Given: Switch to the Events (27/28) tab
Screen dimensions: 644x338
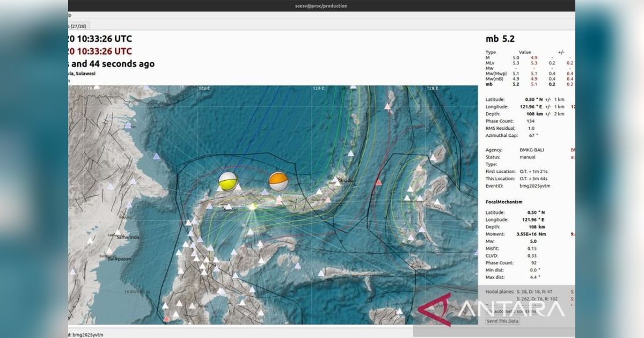Looking at the screenshot, I should point(78,26).
